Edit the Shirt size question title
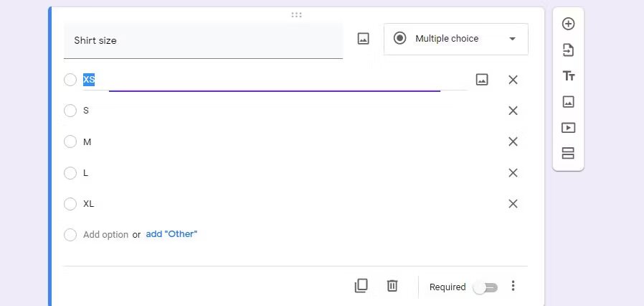Screen dimensions: 644x306 click(203, 40)
